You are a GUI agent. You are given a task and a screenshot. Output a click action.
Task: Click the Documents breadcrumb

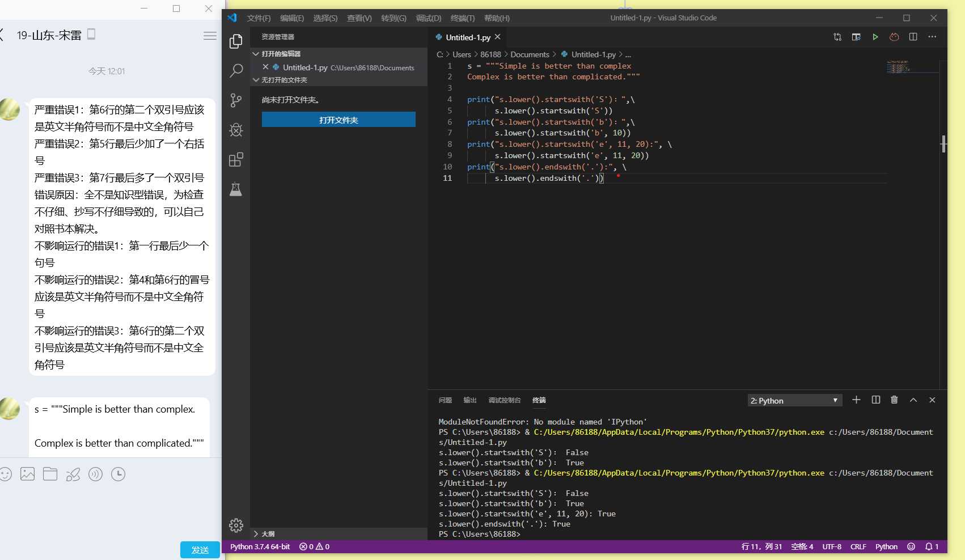(530, 54)
